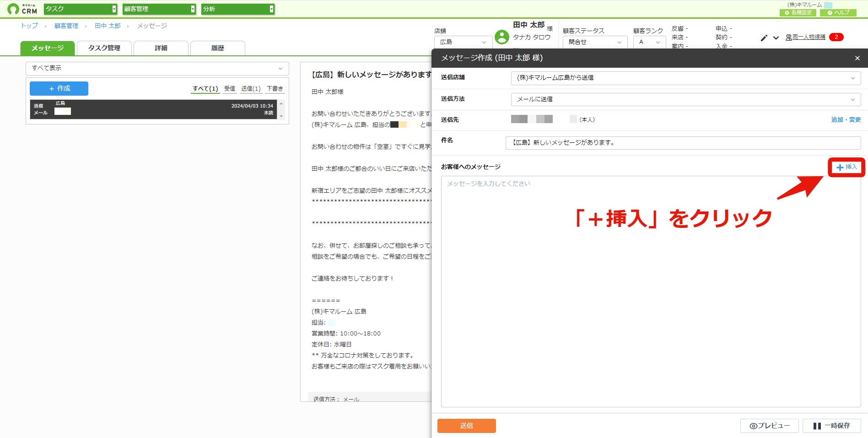The image size is (868, 438).
Task: Select the 送信(1) message filter
Action: pos(251,89)
